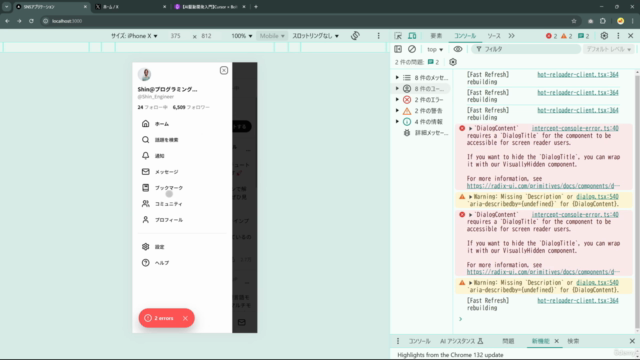Image resolution: width=640 pixels, height=360 pixels.
Task: Click the yellow warning count indicator
Action: coord(567,36)
